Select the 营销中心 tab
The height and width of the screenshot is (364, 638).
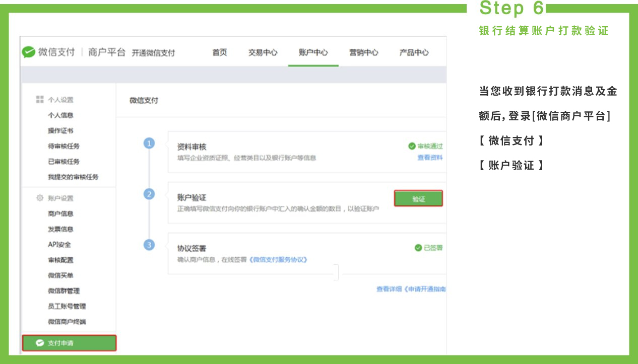tap(364, 52)
